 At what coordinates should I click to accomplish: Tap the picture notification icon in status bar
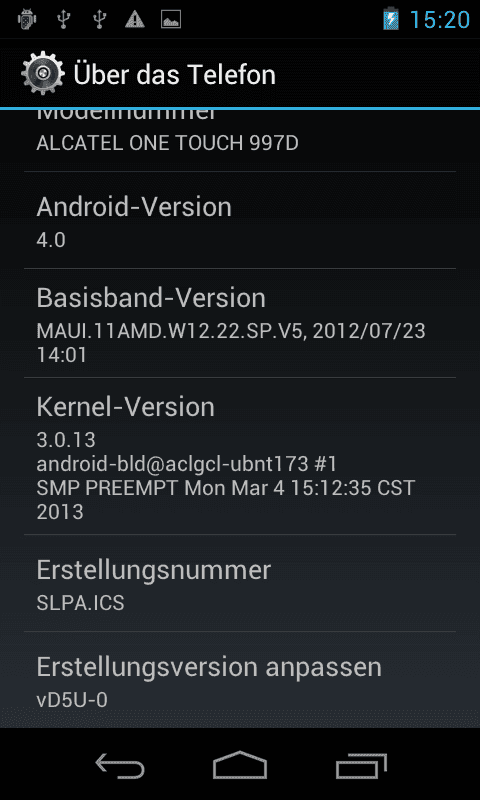tap(171, 20)
